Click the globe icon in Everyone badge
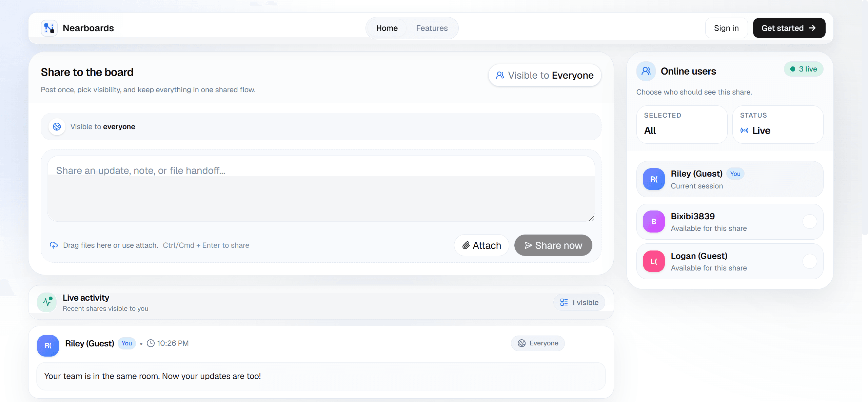The width and height of the screenshot is (868, 402). (x=521, y=343)
